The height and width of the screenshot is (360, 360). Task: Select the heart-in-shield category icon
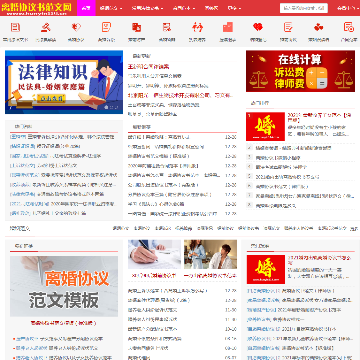[x=76, y=27]
